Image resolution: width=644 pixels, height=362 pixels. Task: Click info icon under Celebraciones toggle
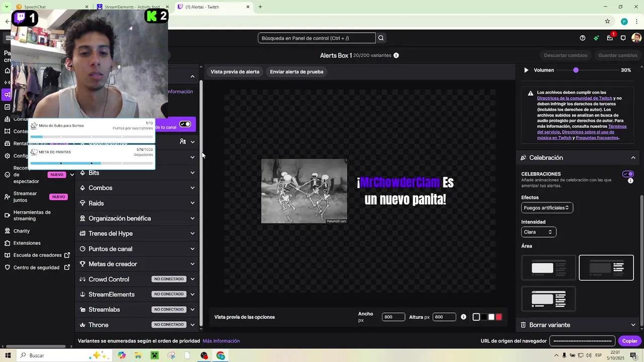click(x=630, y=181)
